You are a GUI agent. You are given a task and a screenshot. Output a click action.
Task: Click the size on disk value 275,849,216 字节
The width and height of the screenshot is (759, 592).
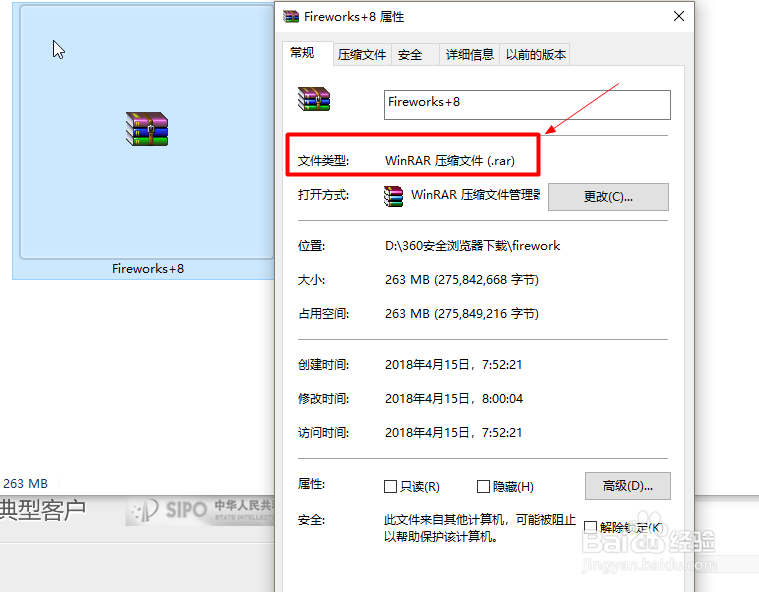pyautogui.click(x=486, y=314)
